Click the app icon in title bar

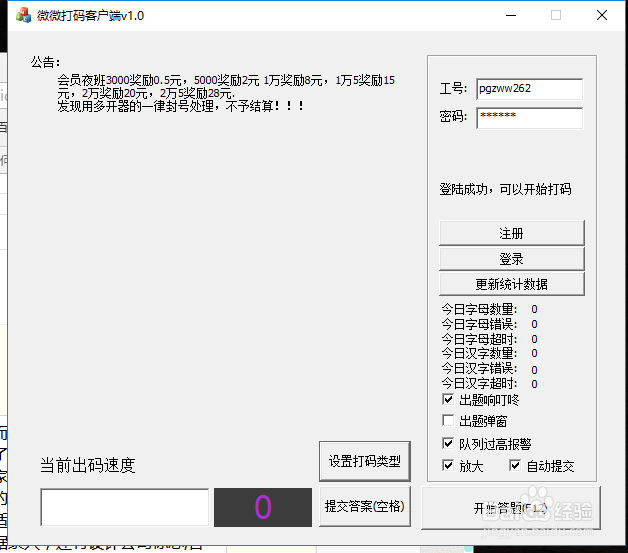[x=23, y=15]
